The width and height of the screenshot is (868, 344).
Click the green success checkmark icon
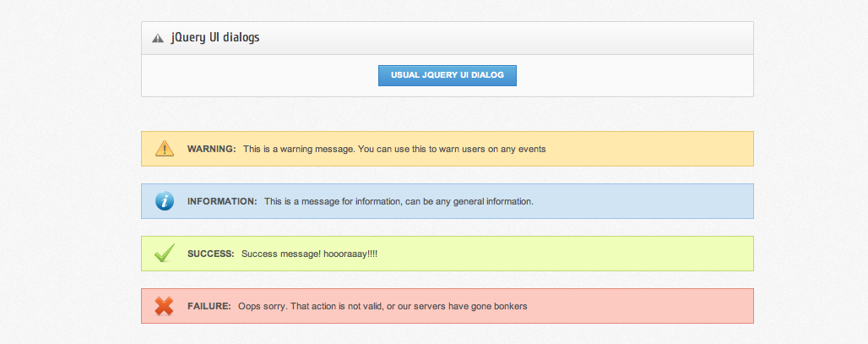(165, 253)
